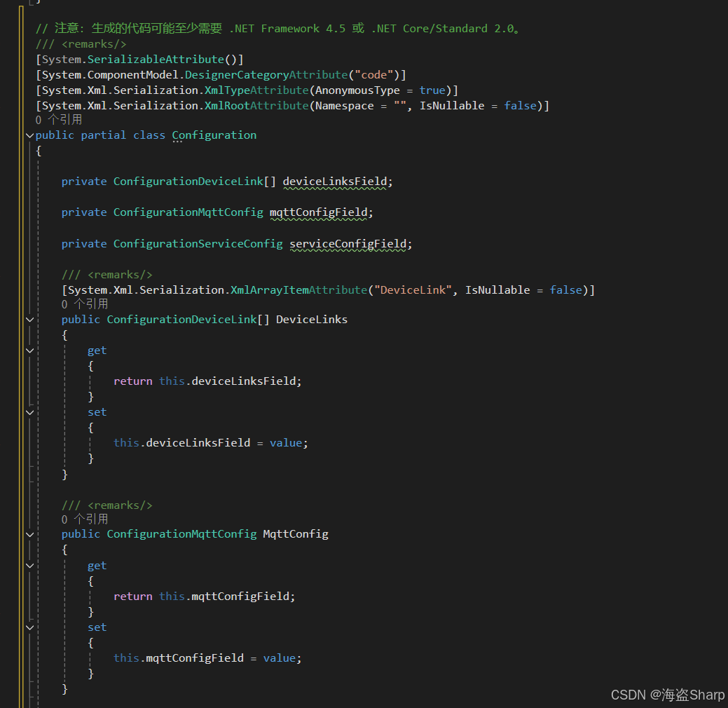Click the deviceLinksField private field declaration
This screenshot has width=728, height=708.
334,182
